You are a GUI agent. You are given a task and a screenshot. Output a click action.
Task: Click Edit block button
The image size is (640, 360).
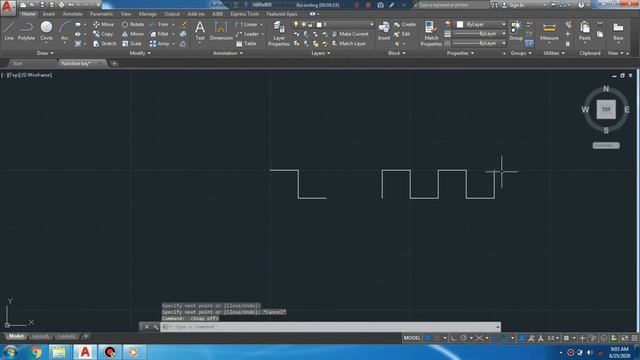(402, 34)
